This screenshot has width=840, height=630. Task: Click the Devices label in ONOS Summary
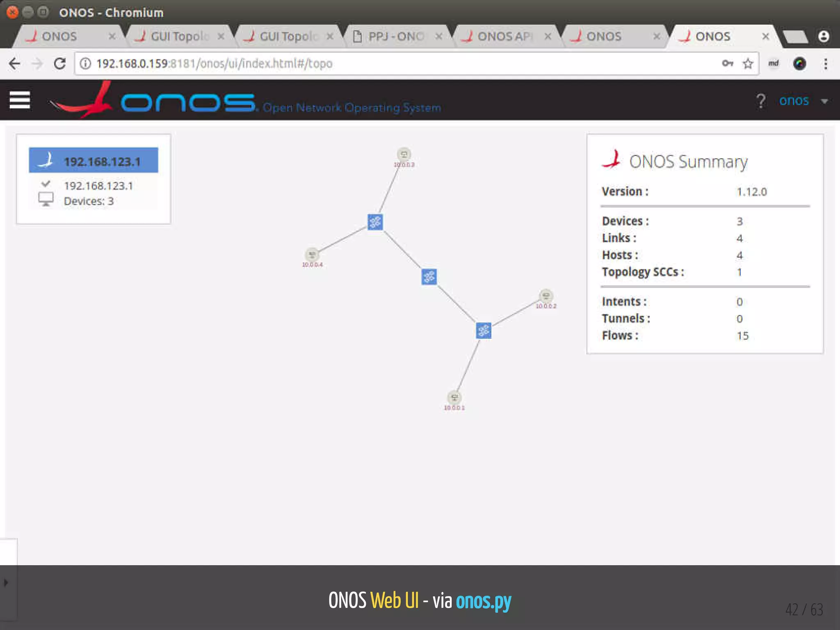click(625, 221)
